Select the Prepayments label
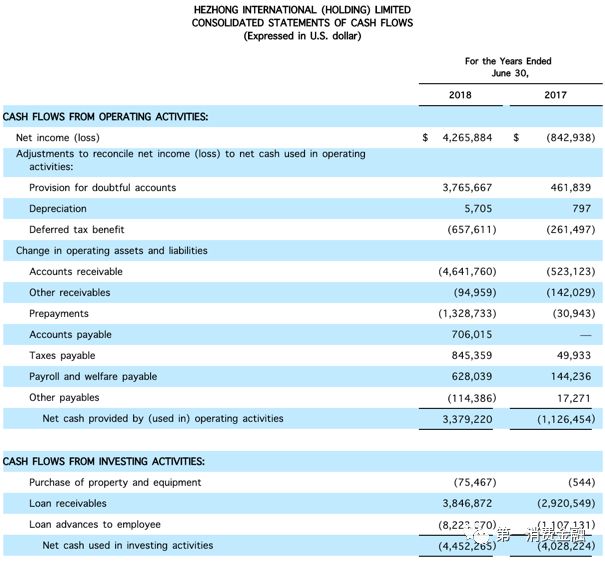The image size is (605, 562). [59, 314]
